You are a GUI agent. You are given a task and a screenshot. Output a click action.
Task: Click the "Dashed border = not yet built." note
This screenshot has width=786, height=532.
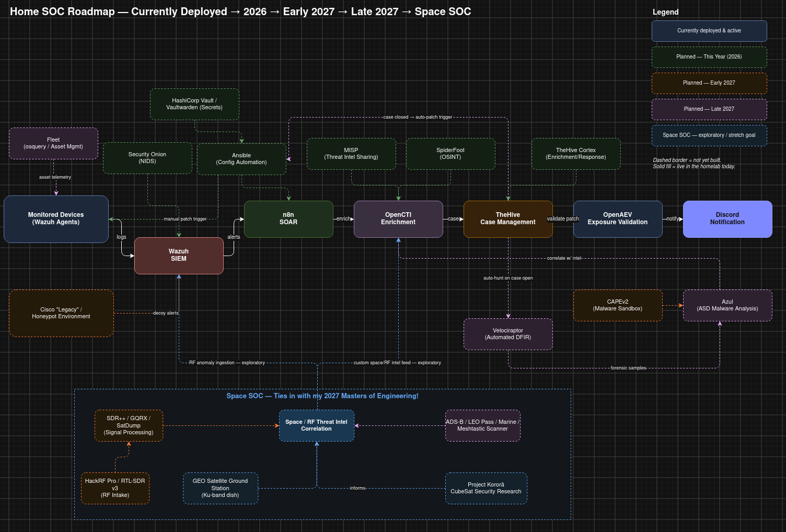coord(687,160)
